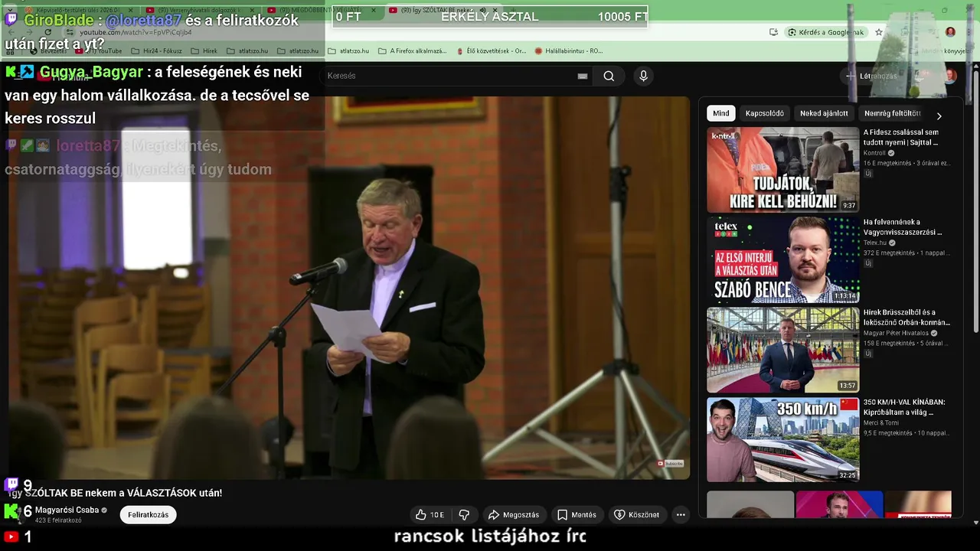Screen dimensions: 980x551
Task: Open the three-dot more actions menu
Action: (x=681, y=515)
